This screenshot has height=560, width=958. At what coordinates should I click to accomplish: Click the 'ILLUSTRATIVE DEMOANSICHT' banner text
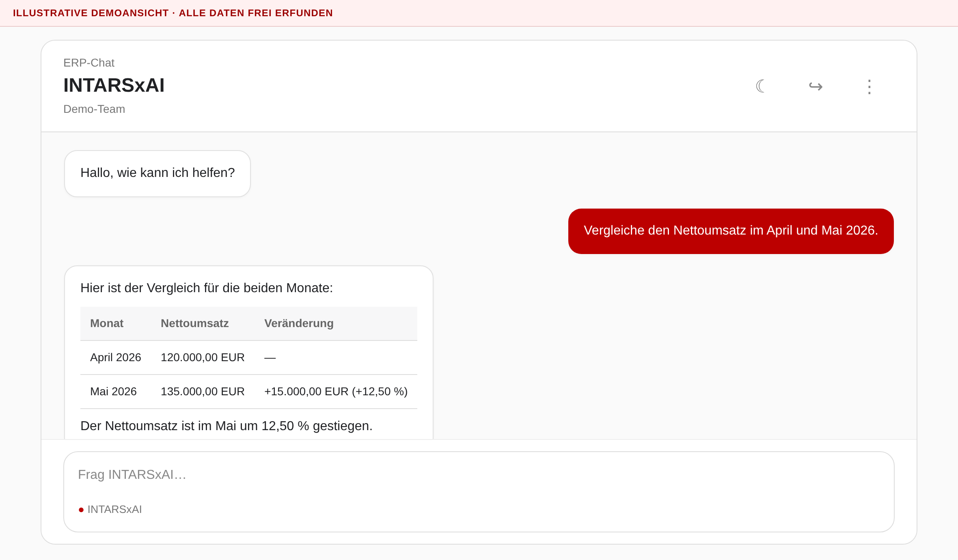(x=173, y=13)
